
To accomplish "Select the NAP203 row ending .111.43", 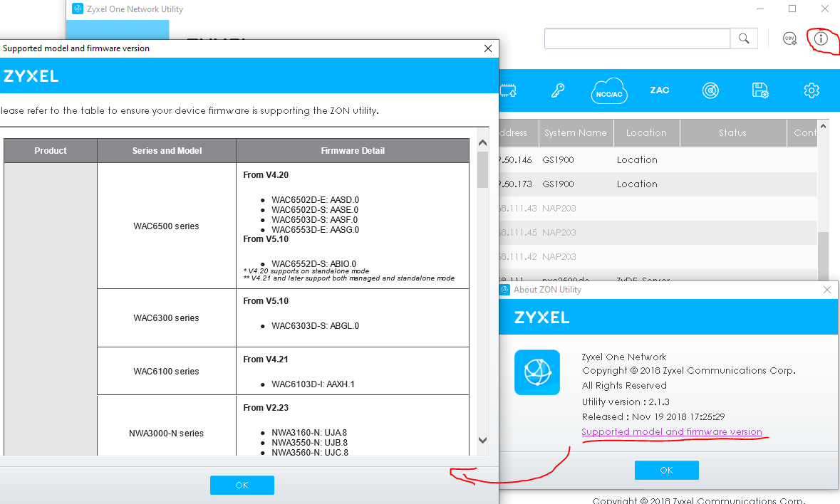I will click(x=658, y=208).
